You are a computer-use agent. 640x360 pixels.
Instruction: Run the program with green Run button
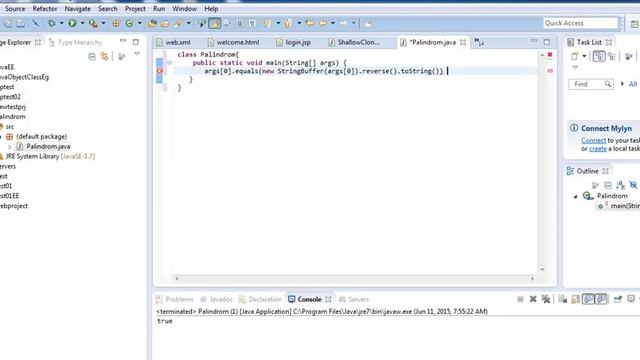[72, 23]
